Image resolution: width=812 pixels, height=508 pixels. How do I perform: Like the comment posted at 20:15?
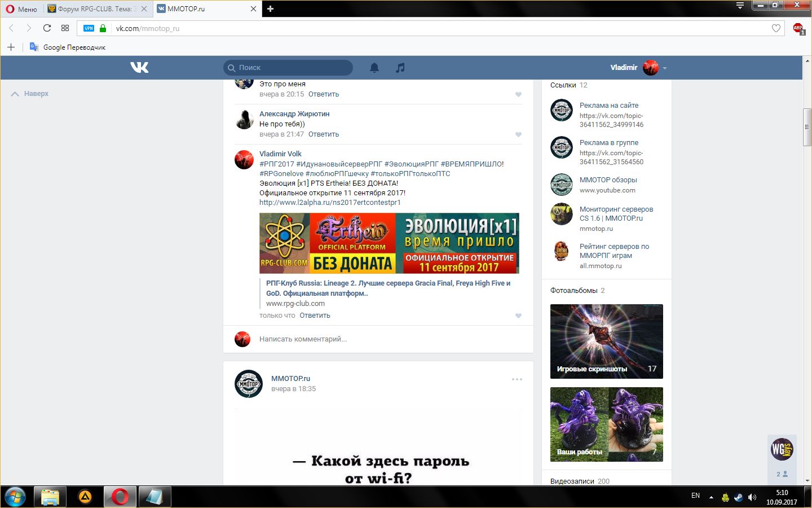tap(518, 95)
